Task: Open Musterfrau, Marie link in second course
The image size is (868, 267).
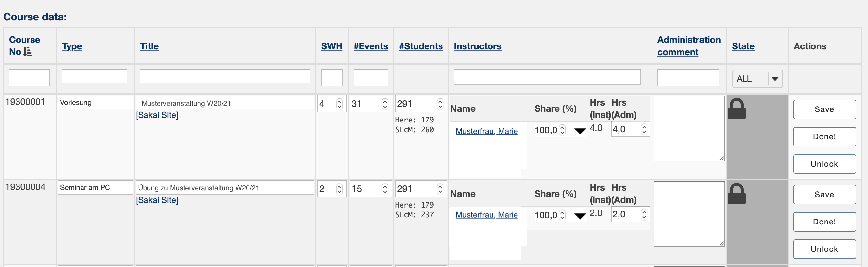Action: coord(487,215)
